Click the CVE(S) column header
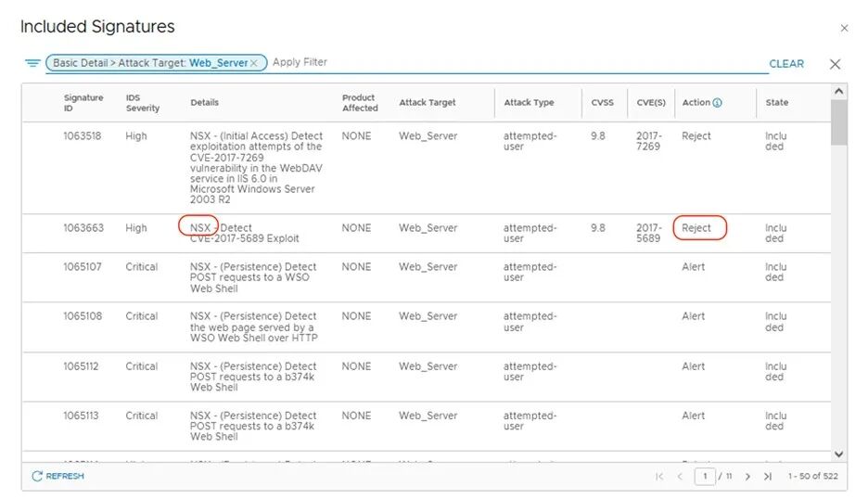Screen dimensions: 868x499 pos(651,102)
